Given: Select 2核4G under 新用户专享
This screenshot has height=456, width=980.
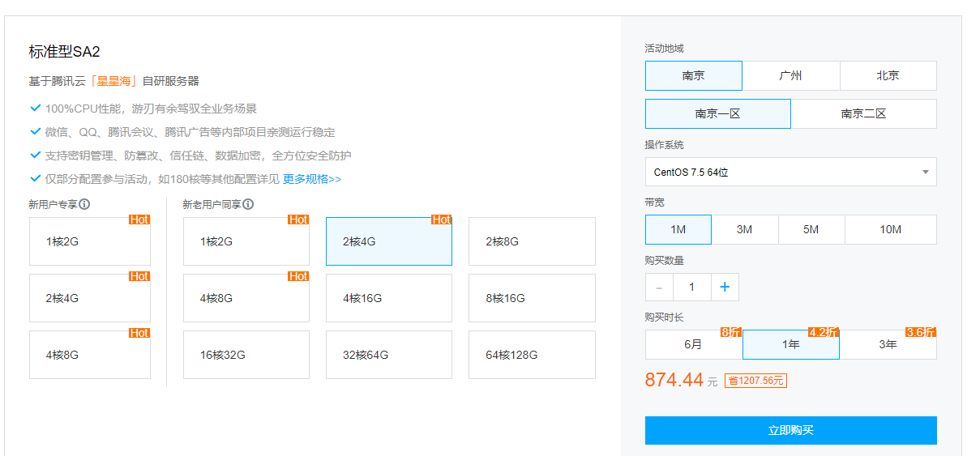Looking at the screenshot, I should pos(90,298).
